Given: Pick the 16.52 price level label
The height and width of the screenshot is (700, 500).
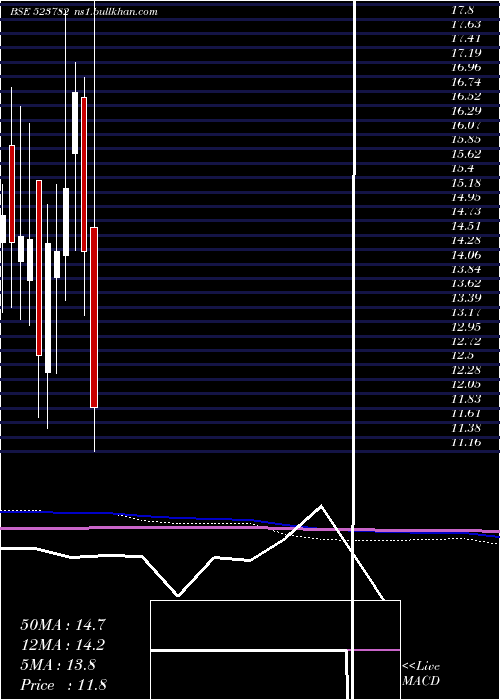Looking at the screenshot, I should (x=466, y=96).
